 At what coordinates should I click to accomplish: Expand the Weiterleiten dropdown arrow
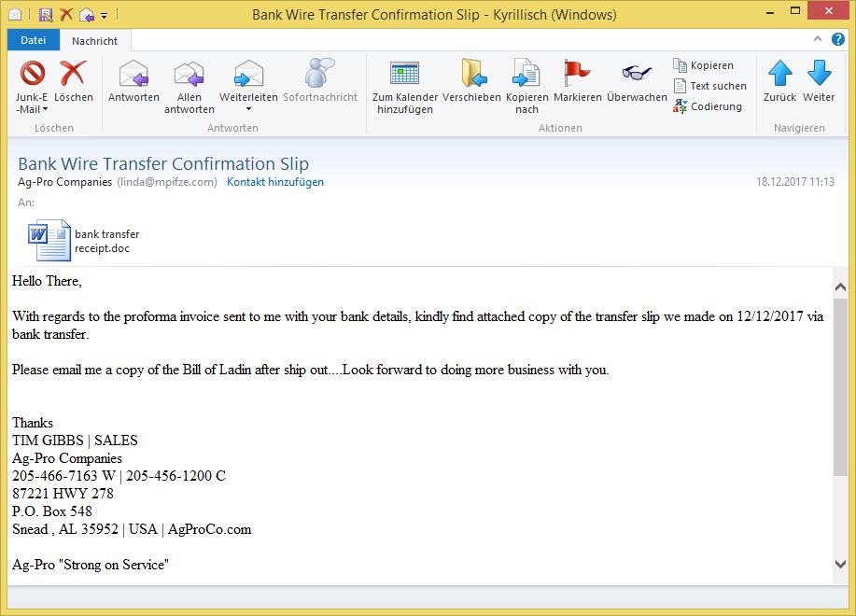pos(248,110)
